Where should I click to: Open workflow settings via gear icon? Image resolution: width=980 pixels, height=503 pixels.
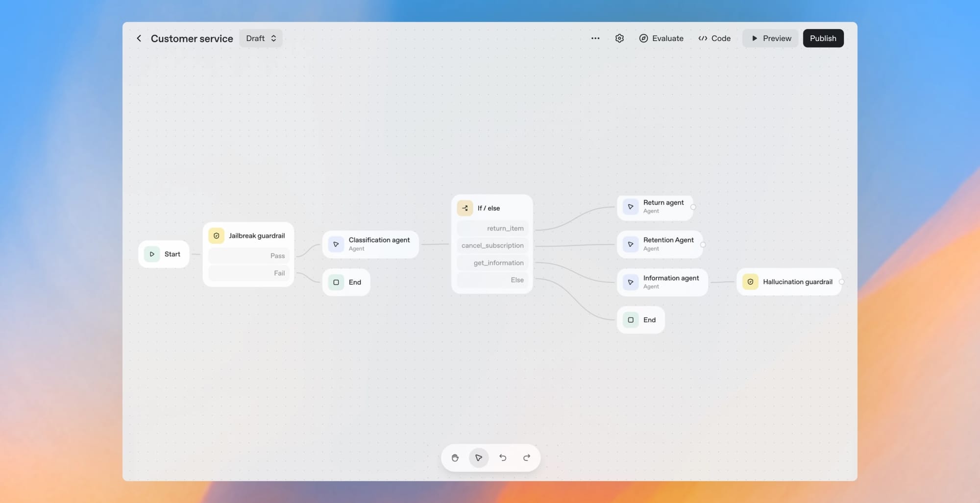coord(619,38)
